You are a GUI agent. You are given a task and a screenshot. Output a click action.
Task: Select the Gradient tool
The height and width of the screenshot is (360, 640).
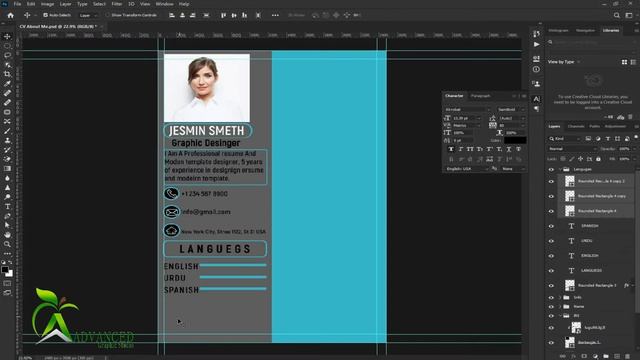[x=7, y=169]
